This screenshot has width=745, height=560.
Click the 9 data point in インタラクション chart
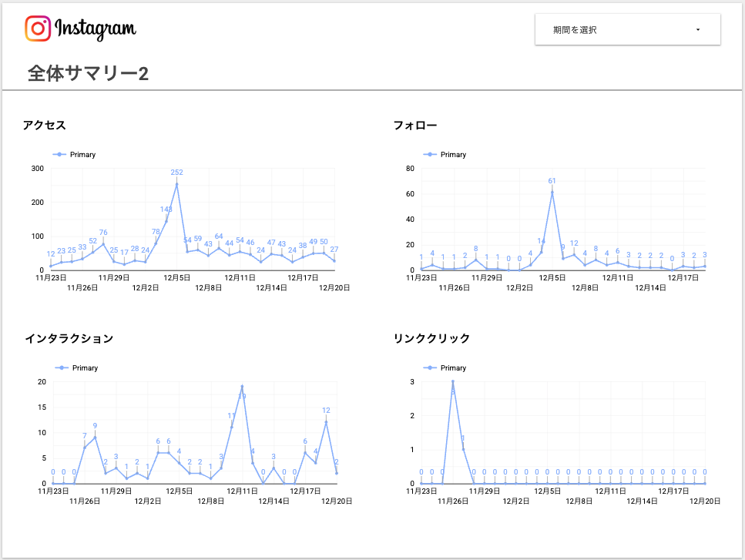pyautogui.click(x=95, y=438)
